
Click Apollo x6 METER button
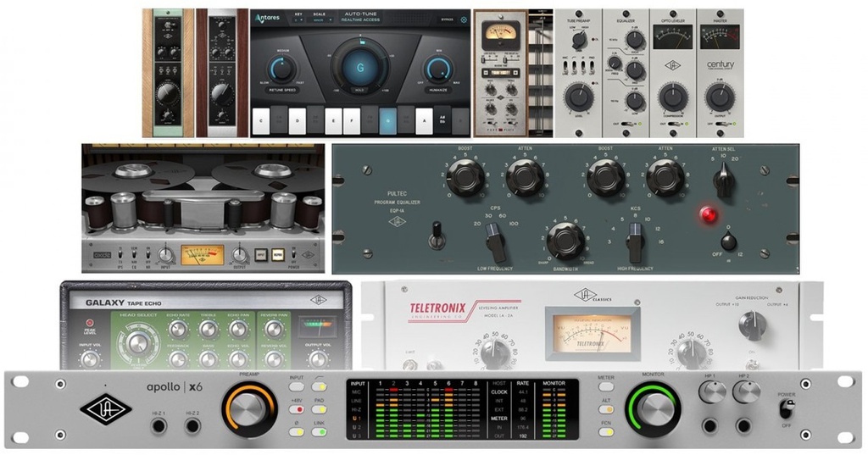[x=605, y=387]
